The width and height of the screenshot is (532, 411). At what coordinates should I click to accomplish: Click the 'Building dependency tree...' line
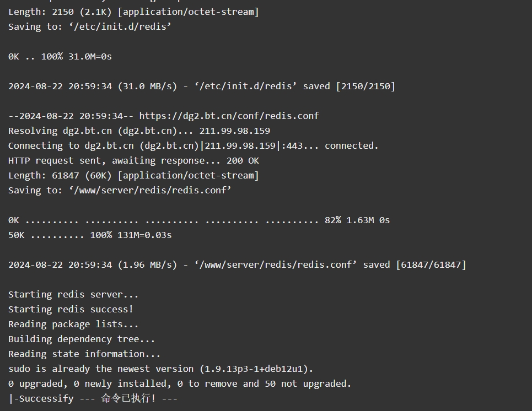click(82, 339)
